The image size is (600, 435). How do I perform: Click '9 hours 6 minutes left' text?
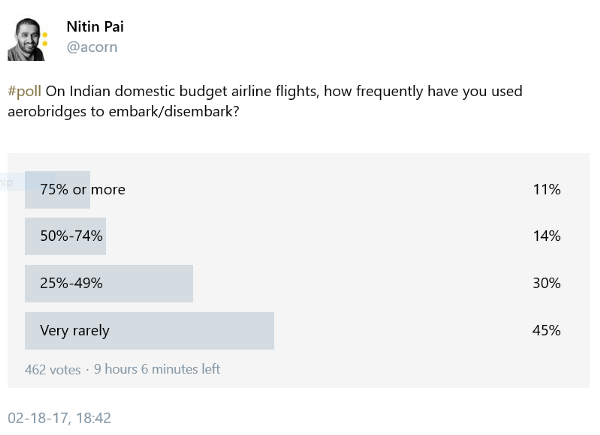(x=157, y=369)
